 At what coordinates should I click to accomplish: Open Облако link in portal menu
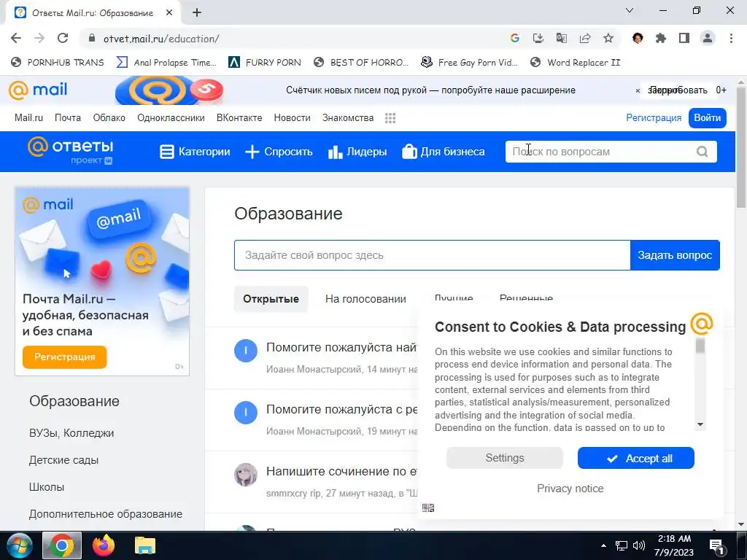pyautogui.click(x=109, y=117)
